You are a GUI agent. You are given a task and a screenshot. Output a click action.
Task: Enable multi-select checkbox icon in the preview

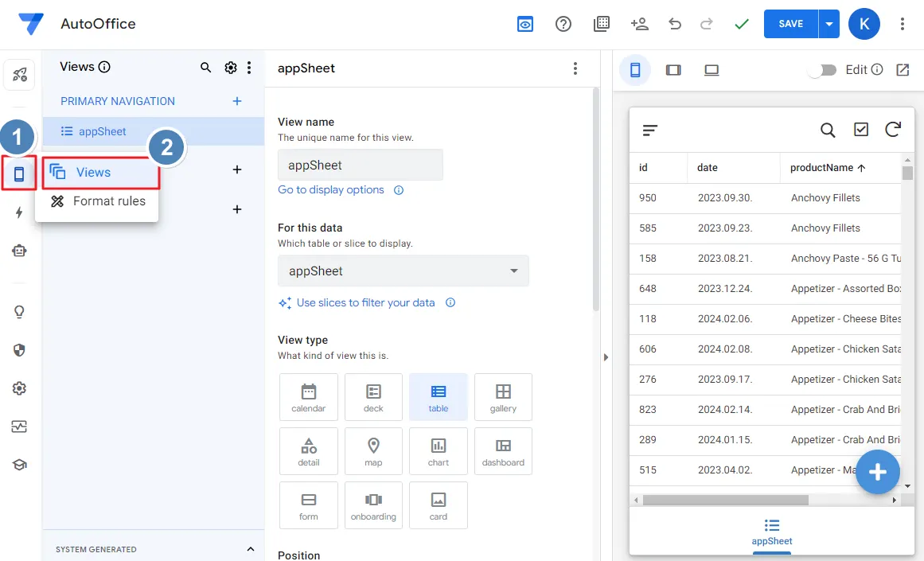[861, 129]
